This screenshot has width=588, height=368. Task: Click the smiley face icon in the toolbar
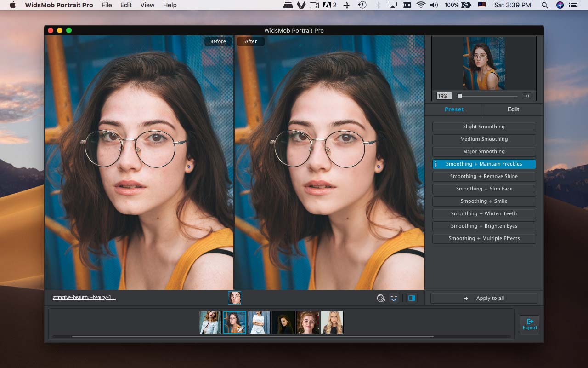click(394, 298)
